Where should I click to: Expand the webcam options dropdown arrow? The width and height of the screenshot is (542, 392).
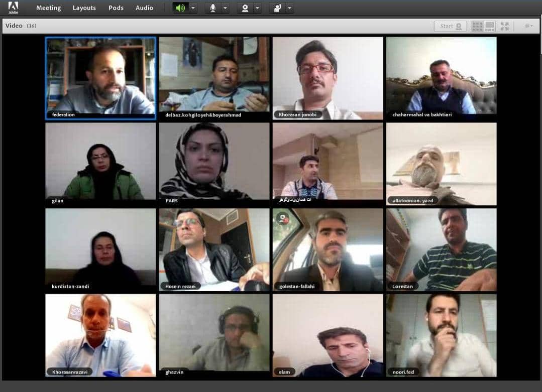(x=257, y=8)
